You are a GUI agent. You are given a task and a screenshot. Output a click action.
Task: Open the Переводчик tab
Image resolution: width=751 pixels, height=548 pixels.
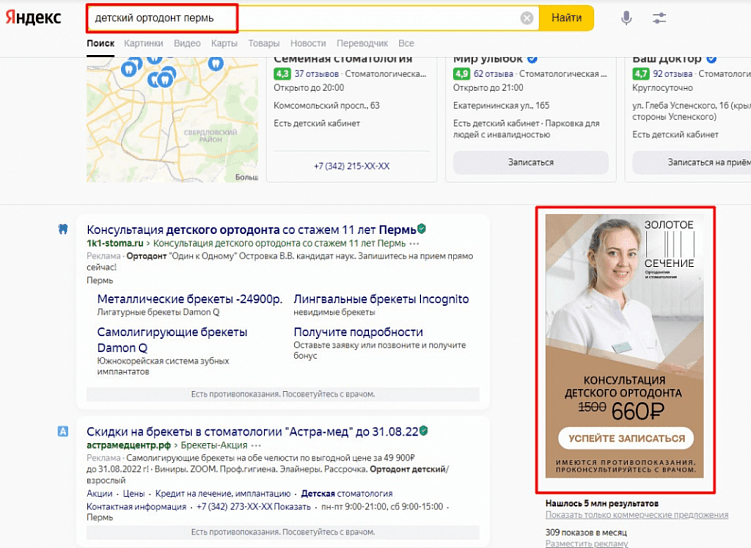[362, 43]
